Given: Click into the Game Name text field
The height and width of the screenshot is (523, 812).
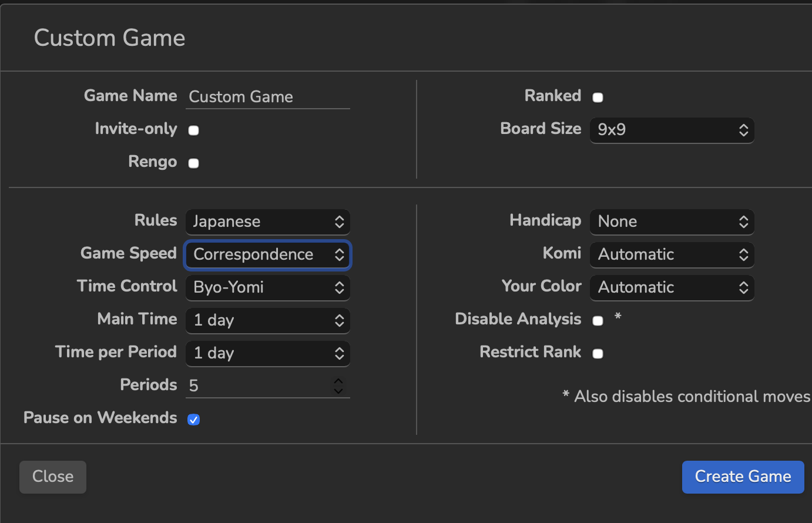Looking at the screenshot, I should pos(268,97).
